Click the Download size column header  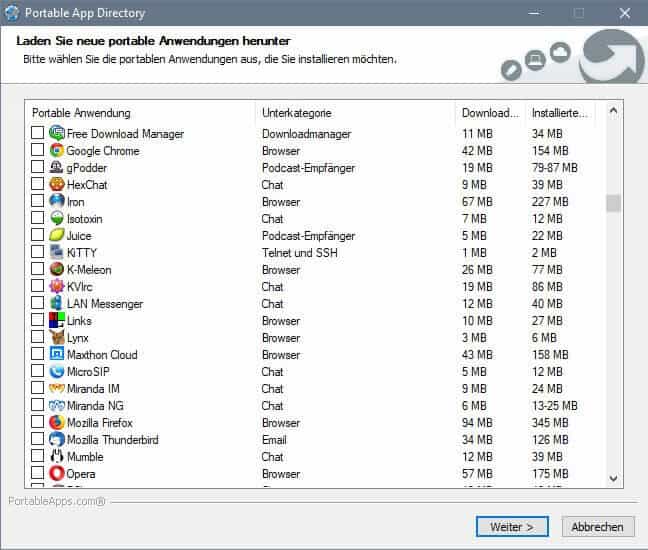coord(491,113)
